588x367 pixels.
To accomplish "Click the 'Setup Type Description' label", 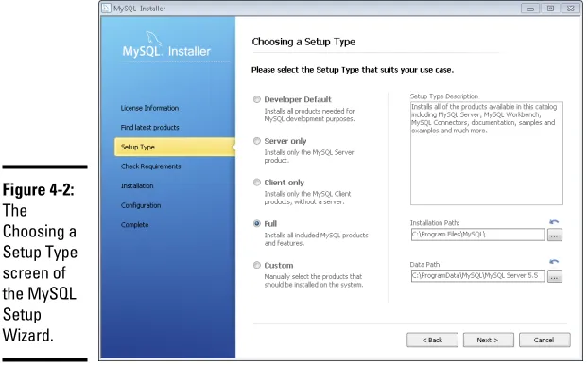I will point(444,96).
